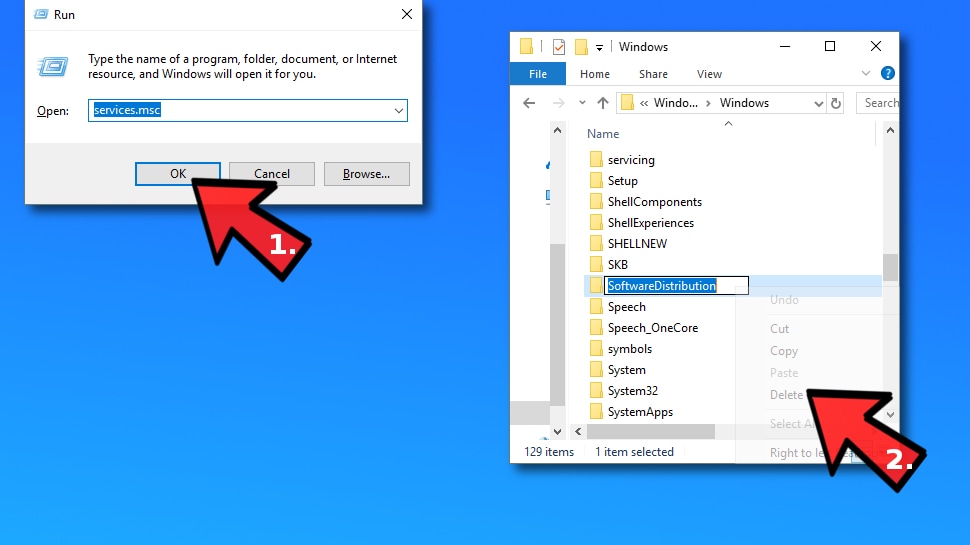Switch to the Share ribbon tab
The height and width of the screenshot is (545, 970).
653,74
